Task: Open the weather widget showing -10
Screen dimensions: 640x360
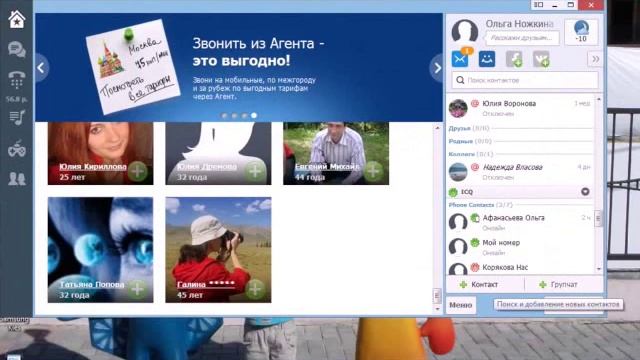Action: point(581,31)
